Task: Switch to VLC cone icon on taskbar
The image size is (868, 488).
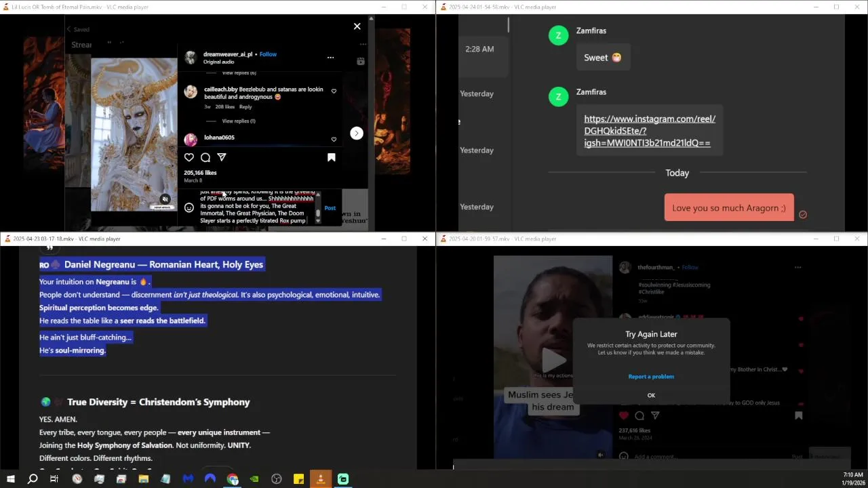Action: [321, 479]
